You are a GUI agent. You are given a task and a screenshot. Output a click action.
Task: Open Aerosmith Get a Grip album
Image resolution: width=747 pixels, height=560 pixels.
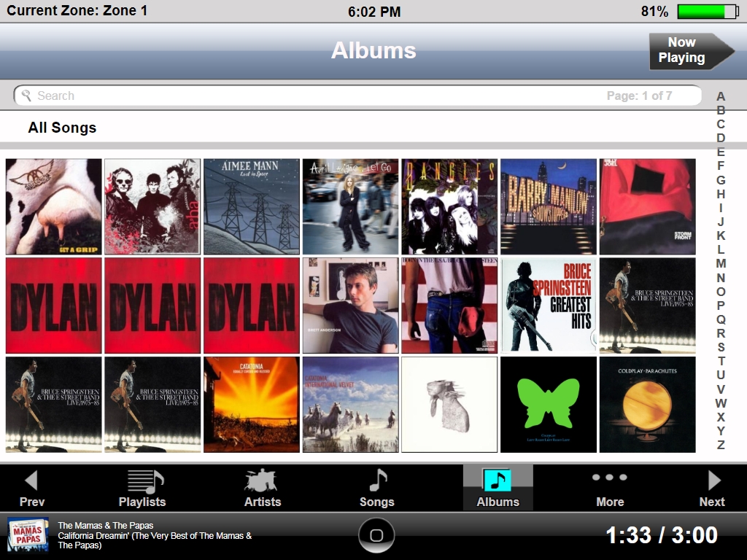pos(54,206)
